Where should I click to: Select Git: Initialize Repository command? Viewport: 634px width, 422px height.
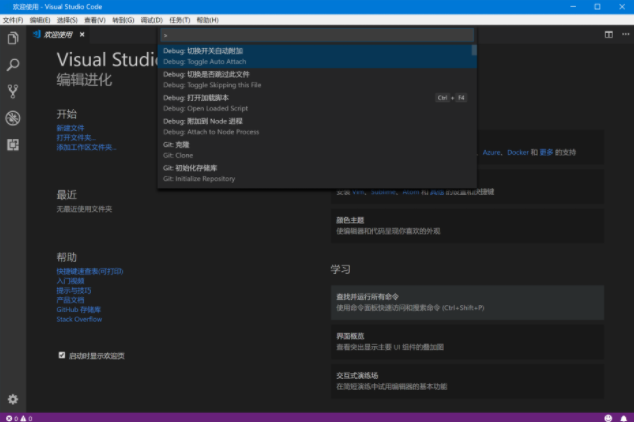(317, 173)
